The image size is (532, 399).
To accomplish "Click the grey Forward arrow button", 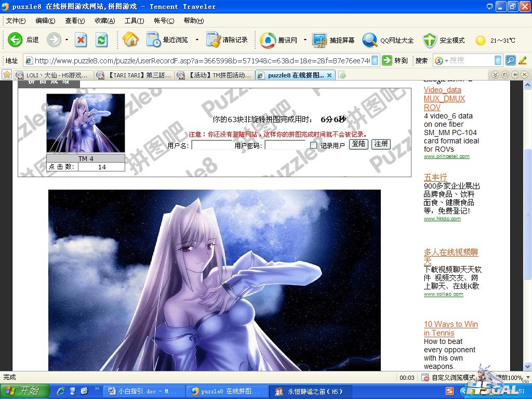I will click(54, 39).
